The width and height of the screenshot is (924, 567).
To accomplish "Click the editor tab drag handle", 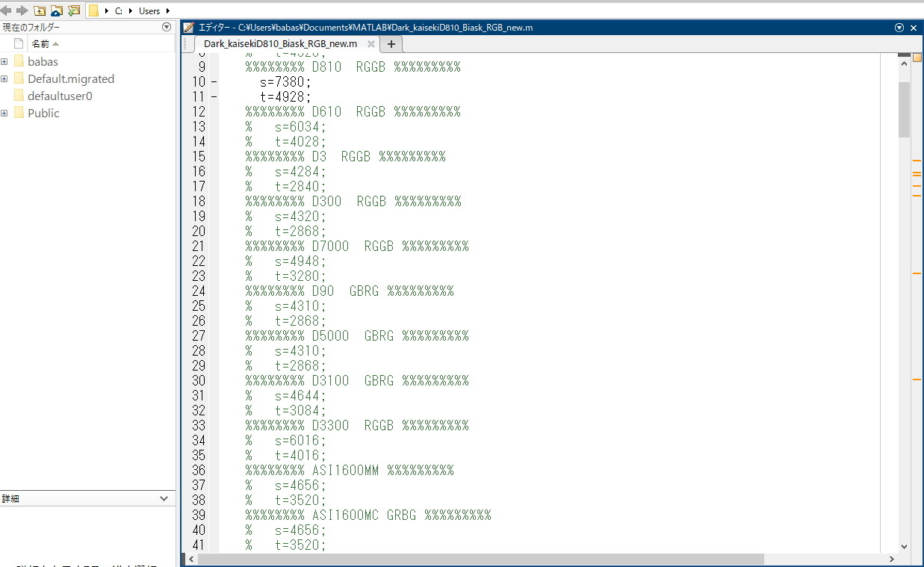I will point(185,44).
